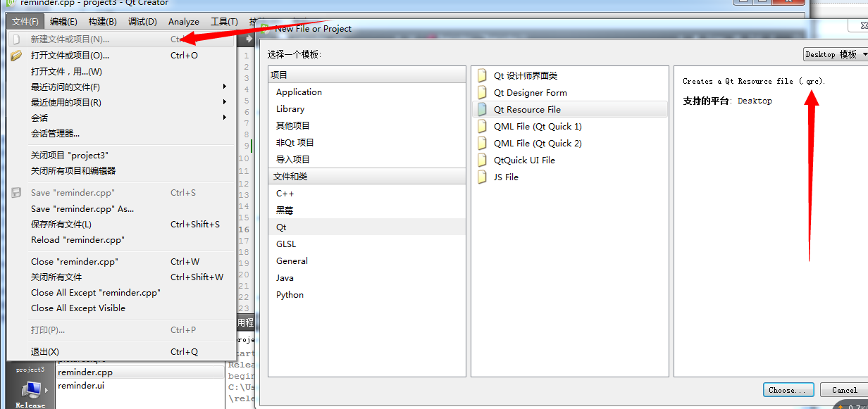Select GLSL category
The image size is (868, 409).
point(367,244)
